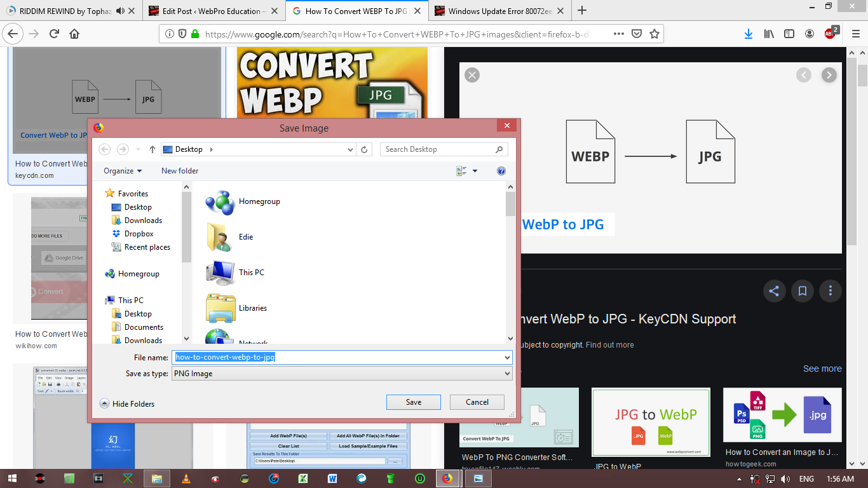Open Homegroup icon in file list
The width and height of the screenshot is (868, 488).
click(220, 201)
